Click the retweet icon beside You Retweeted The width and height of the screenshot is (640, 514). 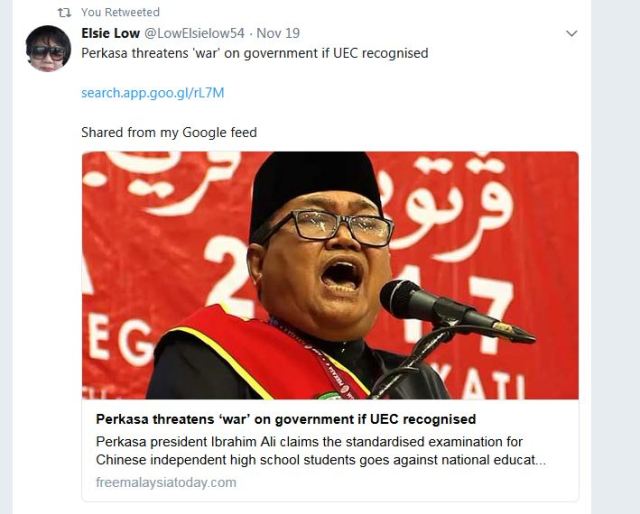(x=64, y=13)
